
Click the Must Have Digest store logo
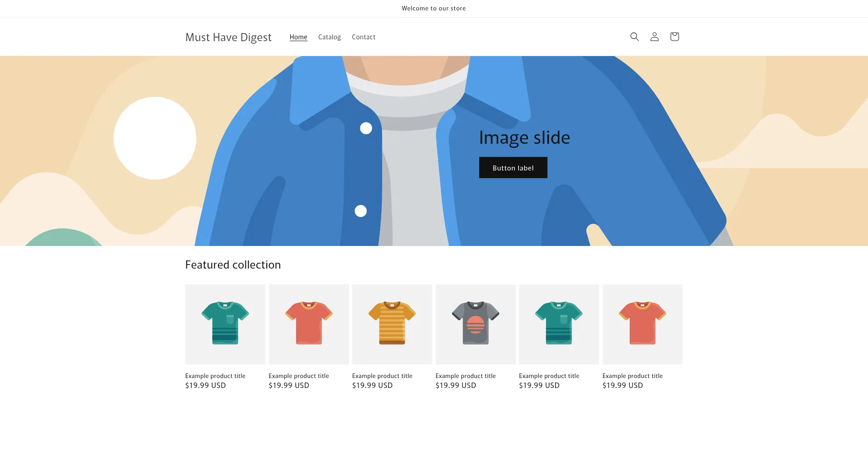228,37
